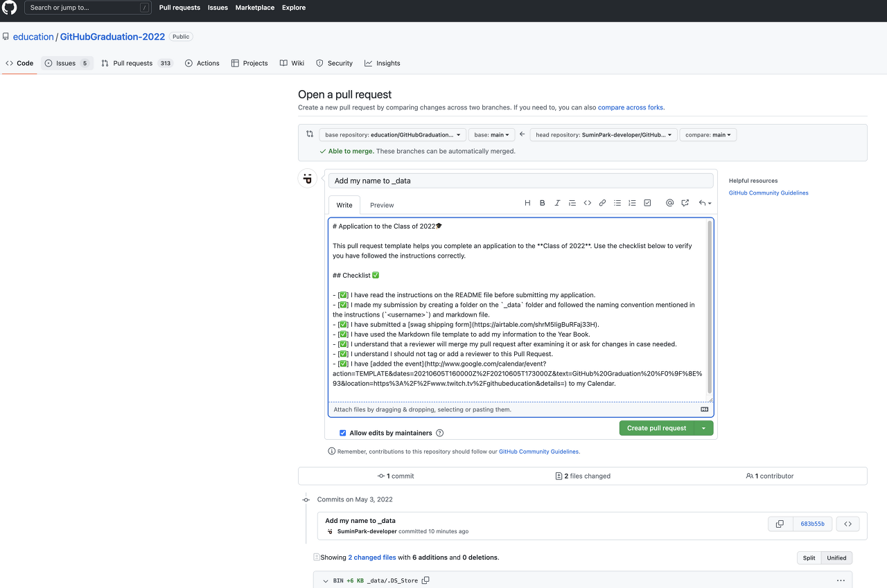Follow compare across forks link

coord(631,107)
